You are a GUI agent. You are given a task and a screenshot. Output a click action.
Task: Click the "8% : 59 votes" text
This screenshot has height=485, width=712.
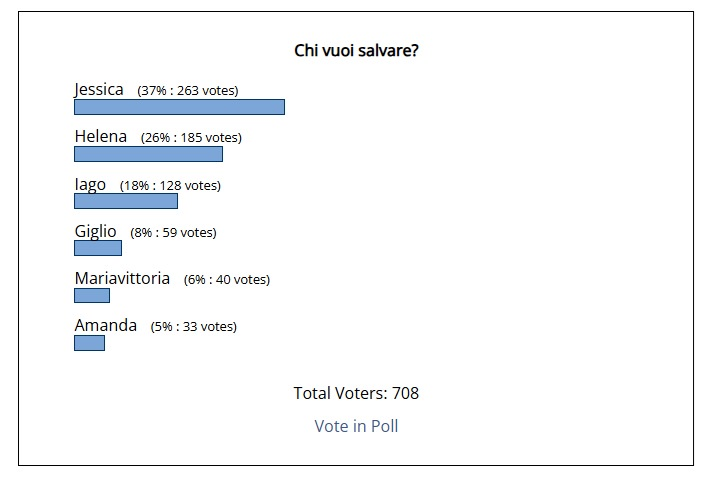pyautogui.click(x=173, y=233)
